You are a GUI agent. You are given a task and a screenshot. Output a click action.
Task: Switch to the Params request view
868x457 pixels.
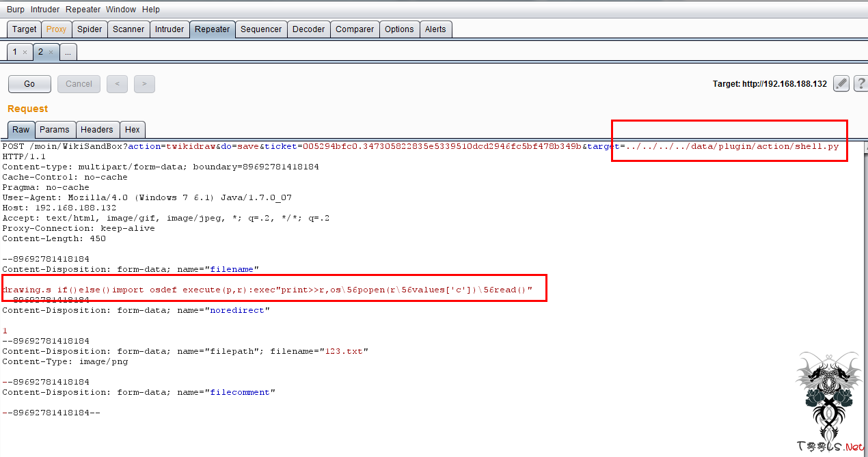55,130
